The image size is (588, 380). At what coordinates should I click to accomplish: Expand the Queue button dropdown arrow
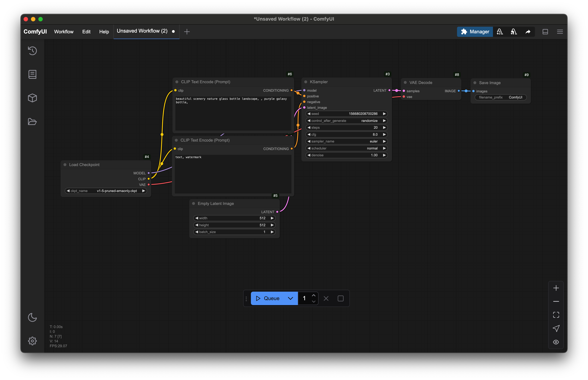click(290, 298)
